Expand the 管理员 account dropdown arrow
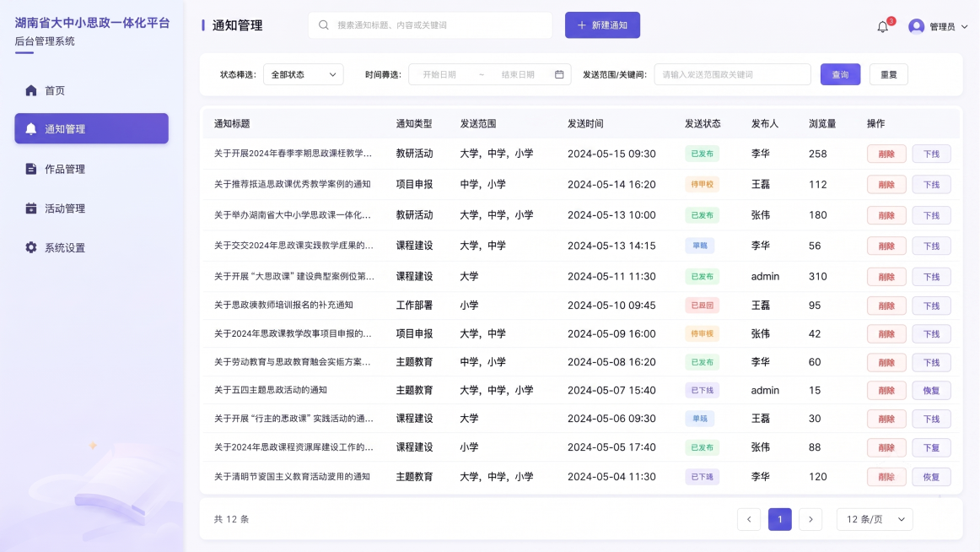 tap(964, 27)
